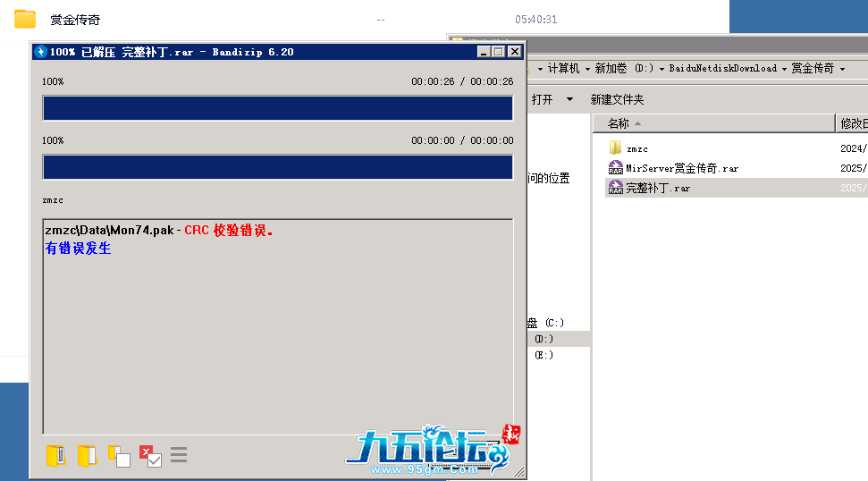Click the 05:40:31 timestamp in netdisk row

point(535,20)
